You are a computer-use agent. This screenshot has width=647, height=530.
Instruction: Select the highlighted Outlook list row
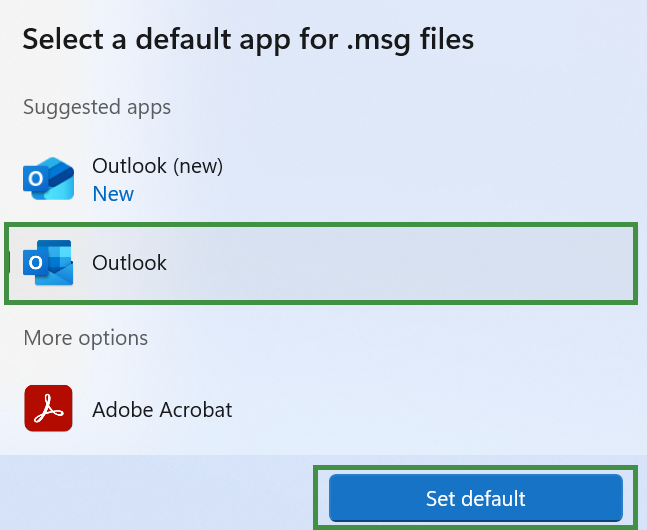click(320, 263)
